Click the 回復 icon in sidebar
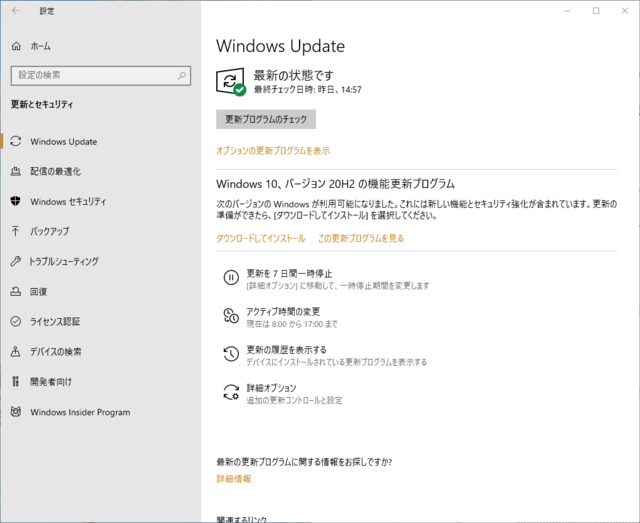This screenshot has width=640, height=523. (16, 291)
